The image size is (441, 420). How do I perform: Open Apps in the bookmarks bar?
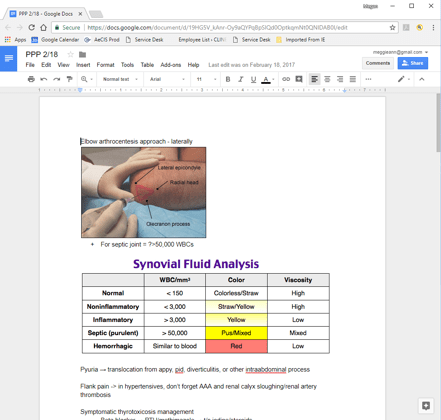(x=16, y=40)
